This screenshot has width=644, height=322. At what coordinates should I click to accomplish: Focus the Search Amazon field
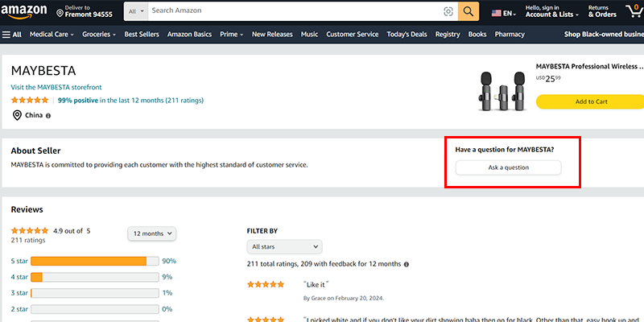tap(295, 11)
